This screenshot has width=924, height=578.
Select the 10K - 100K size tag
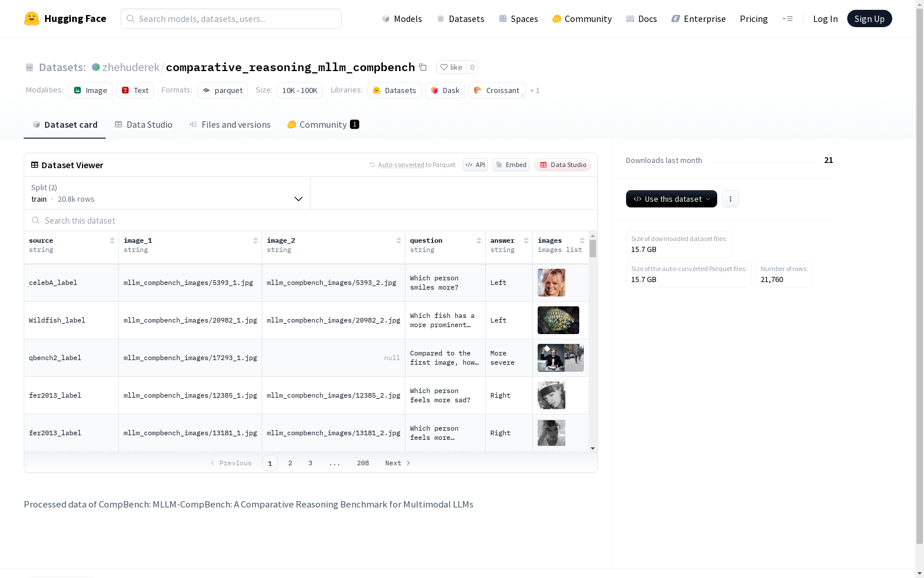click(300, 90)
